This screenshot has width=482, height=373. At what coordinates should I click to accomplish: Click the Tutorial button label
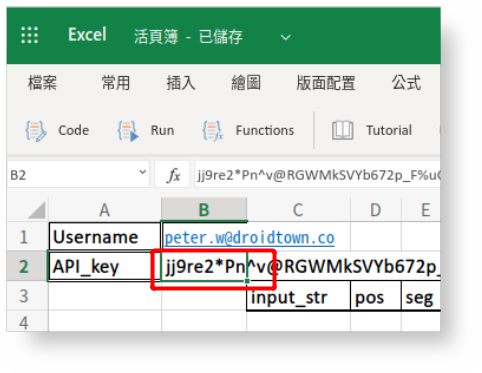[389, 130]
